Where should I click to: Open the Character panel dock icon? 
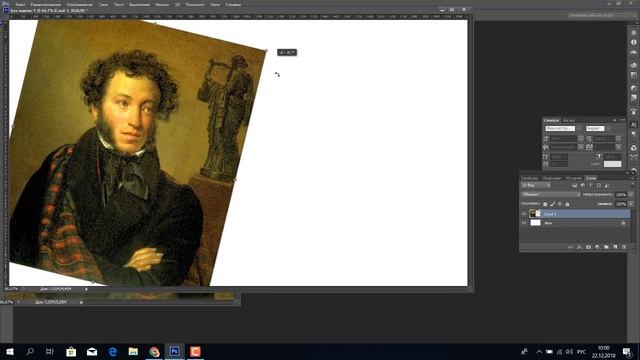click(x=634, y=124)
